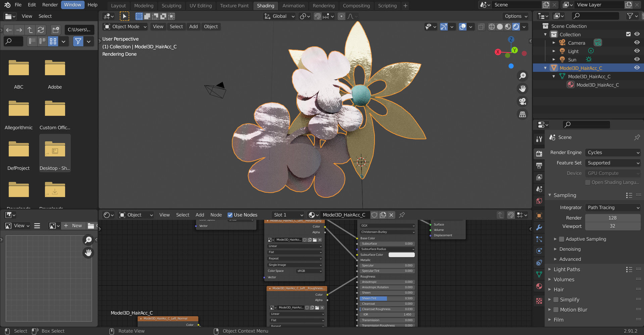The height and width of the screenshot is (335, 644).
Task: Hide the Camera object in outliner
Action: pyautogui.click(x=637, y=43)
